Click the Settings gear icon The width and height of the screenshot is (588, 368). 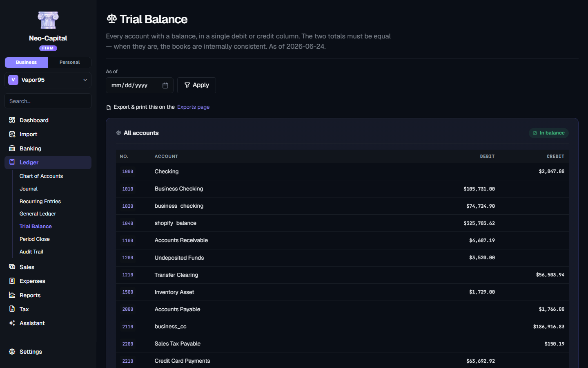(x=12, y=352)
